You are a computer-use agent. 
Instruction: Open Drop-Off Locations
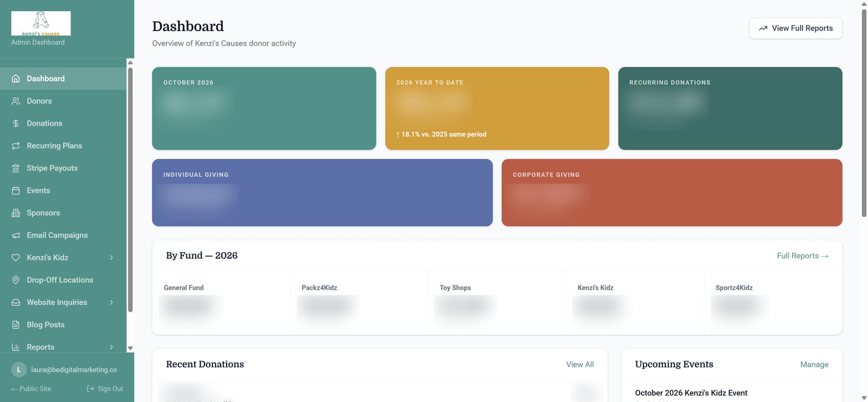point(63,280)
